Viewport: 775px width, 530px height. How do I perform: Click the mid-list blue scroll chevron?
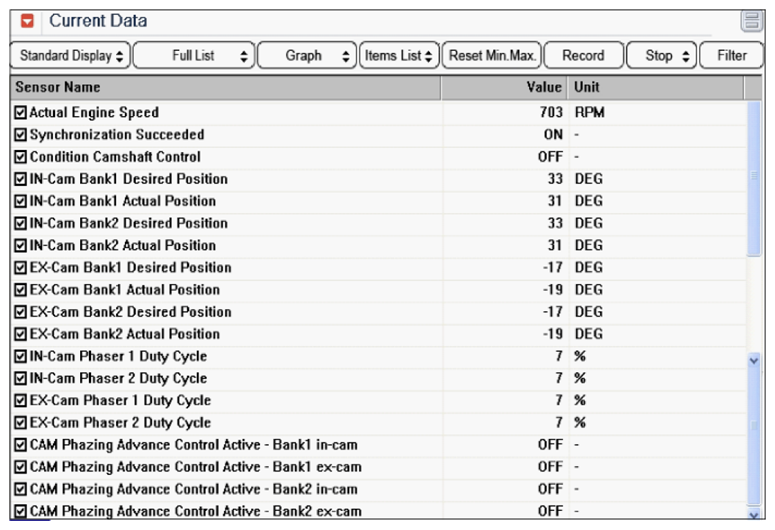coord(754,359)
